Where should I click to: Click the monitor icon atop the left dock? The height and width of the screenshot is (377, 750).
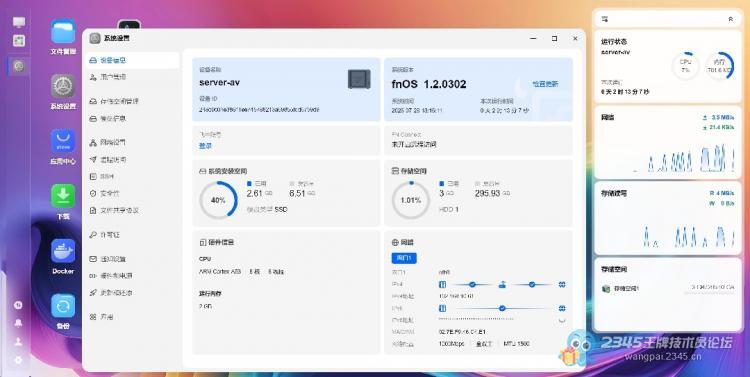[x=19, y=22]
